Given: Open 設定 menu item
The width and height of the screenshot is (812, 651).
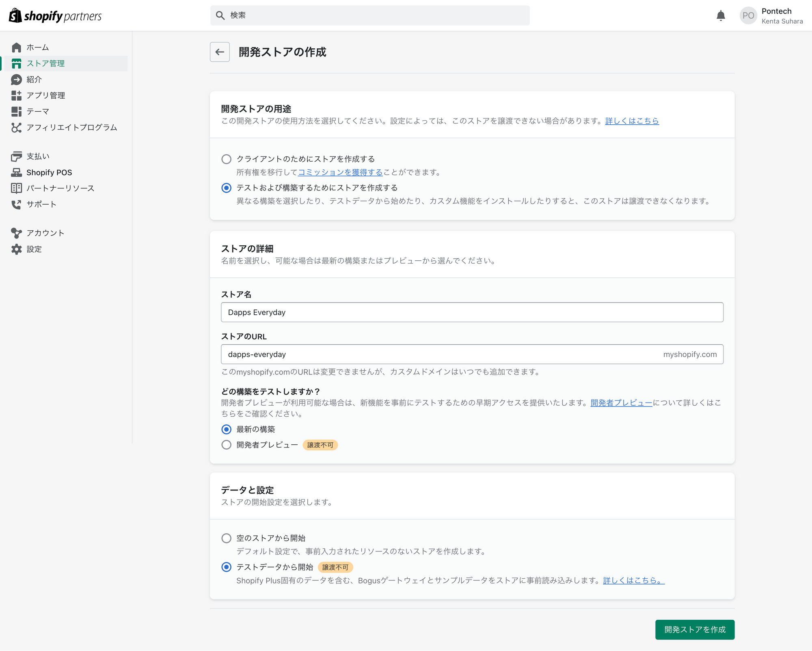Looking at the screenshot, I should point(34,249).
